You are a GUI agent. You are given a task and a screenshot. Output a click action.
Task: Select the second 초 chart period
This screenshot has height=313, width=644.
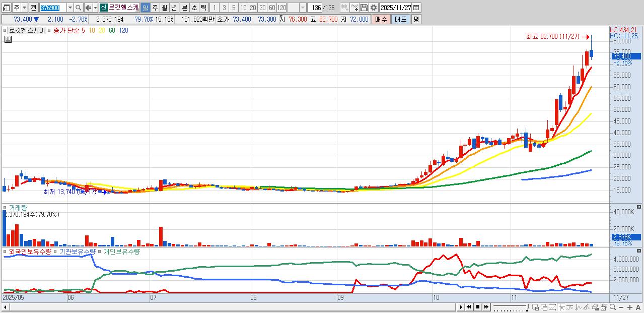(x=194, y=8)
